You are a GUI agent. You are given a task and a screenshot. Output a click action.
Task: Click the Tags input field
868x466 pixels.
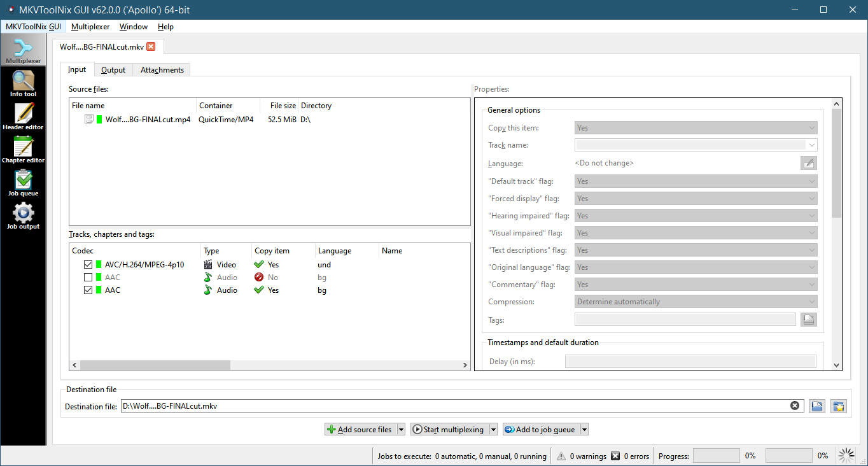tap(685, 320)
